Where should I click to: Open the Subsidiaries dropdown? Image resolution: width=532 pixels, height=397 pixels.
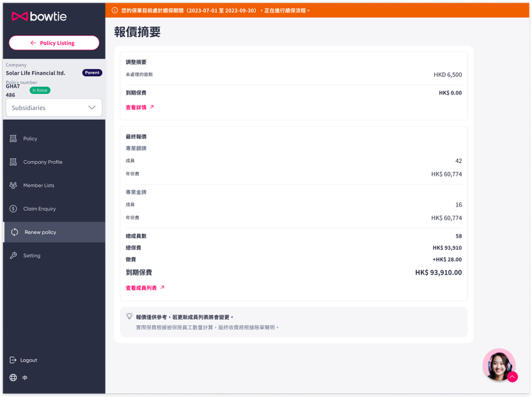53,107
